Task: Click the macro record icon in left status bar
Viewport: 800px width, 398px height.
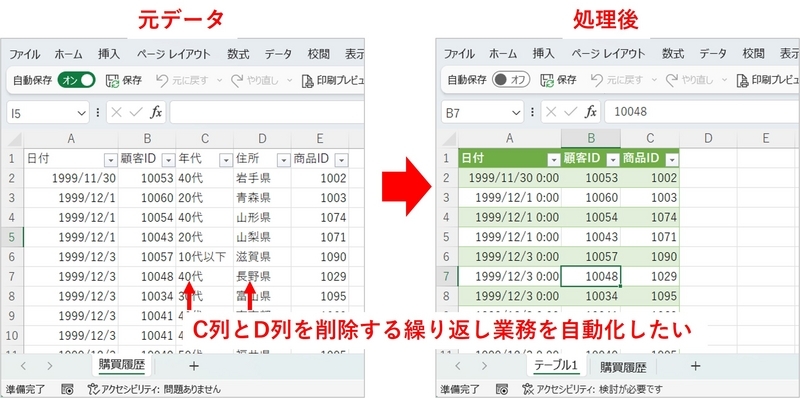Action: [67, 389]
